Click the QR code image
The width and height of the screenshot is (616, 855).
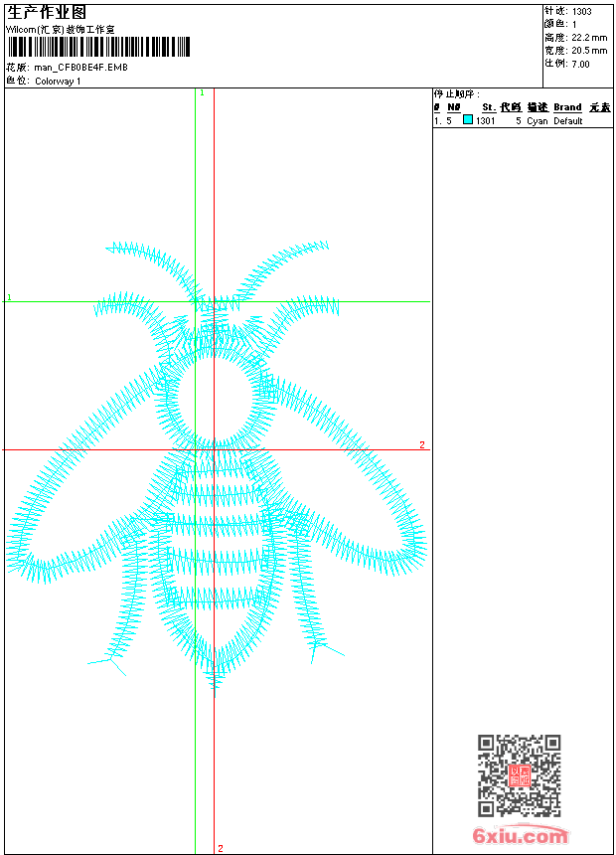tap(519, 775)
